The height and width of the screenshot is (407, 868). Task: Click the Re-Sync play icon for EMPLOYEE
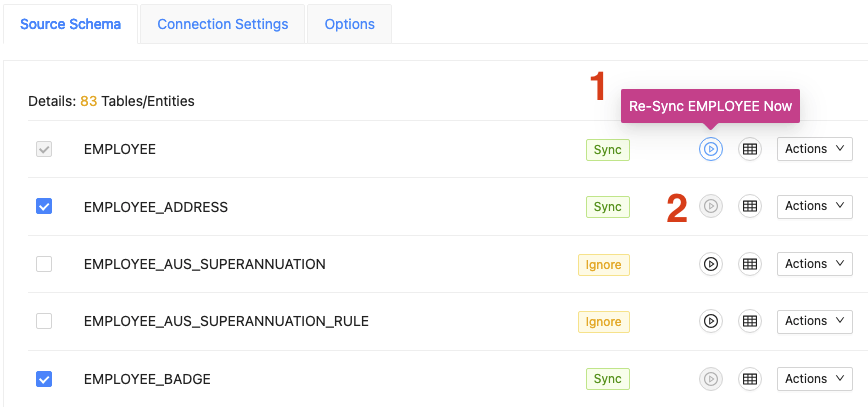pyautogui.click(x=710, y=150)
